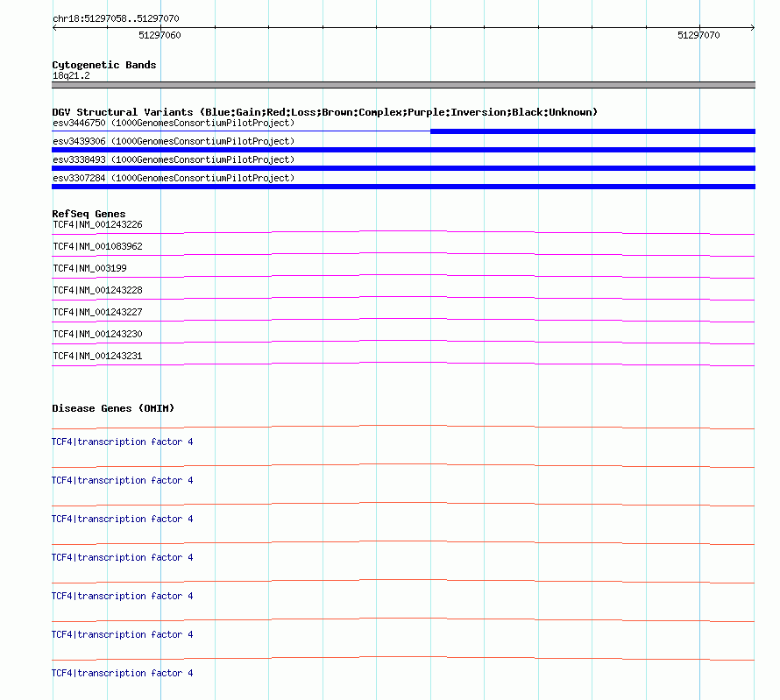Select the Disease Genes (OMIM) track heading
Screen dimensions: 780x700
coord(113,408)
